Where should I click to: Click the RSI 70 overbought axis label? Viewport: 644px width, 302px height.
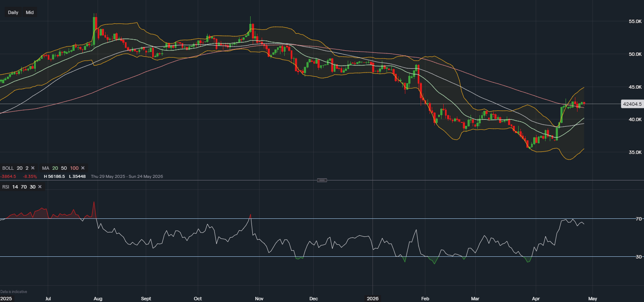pyautogui.click(x=638, y=219)
